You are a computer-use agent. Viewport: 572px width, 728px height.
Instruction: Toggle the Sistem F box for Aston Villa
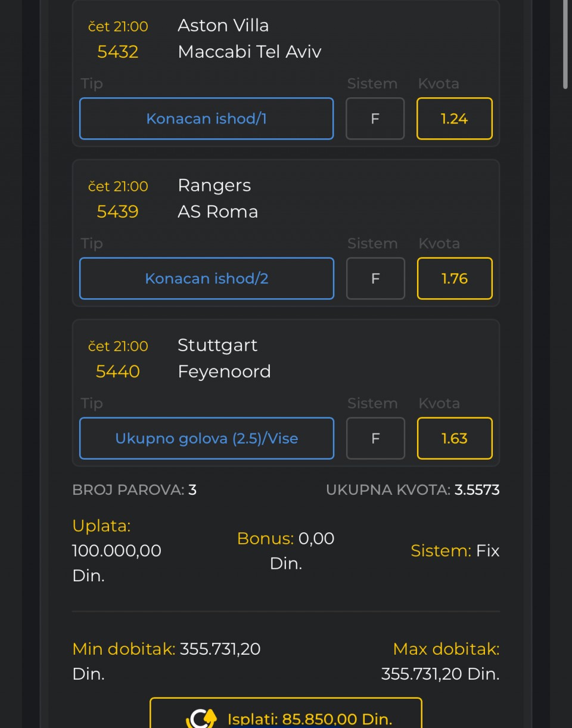pyautogui.click(x=375, y=119)
